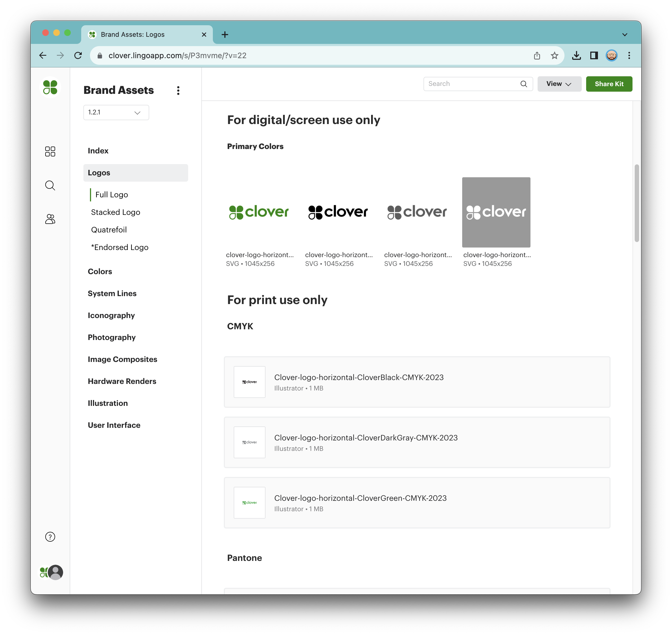Click the page vertical scrollbar
The width and height of the screenshot is (672, 635).
click(x=636, y=203)
